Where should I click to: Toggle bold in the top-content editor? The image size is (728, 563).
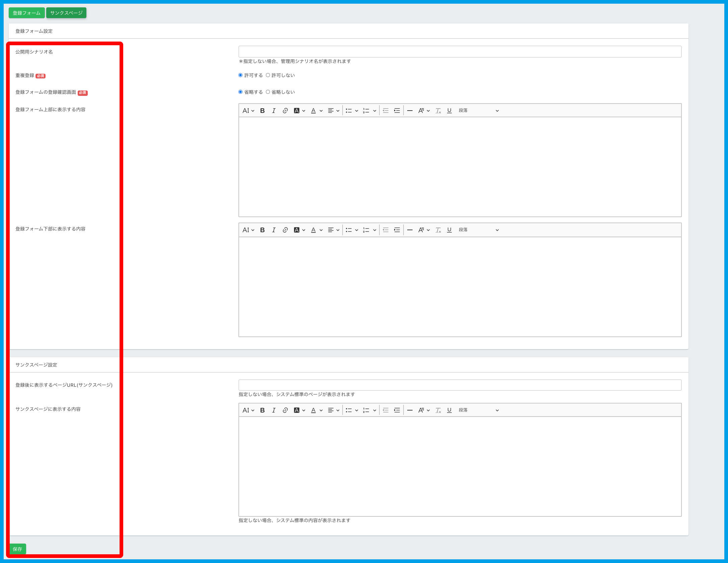(x=263, y=111)
